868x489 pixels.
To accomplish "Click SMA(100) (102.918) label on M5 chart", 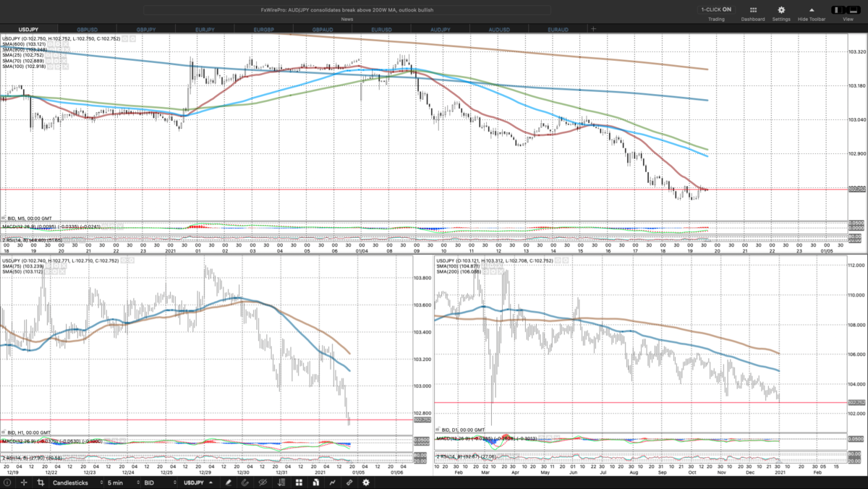I will click(25, 67).
